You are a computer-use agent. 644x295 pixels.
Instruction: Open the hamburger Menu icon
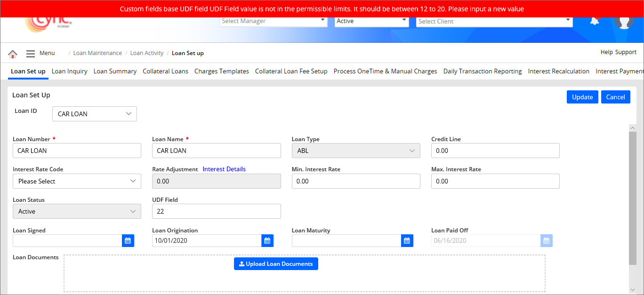tap(31, 54)
